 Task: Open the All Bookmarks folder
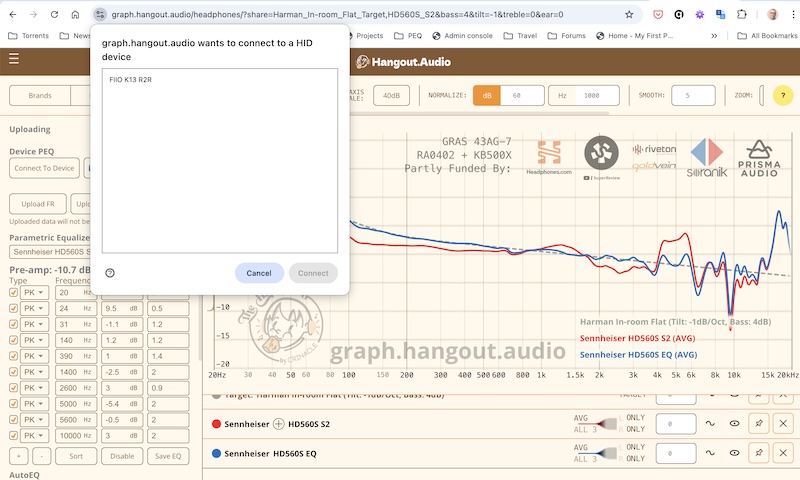(767, 36)
